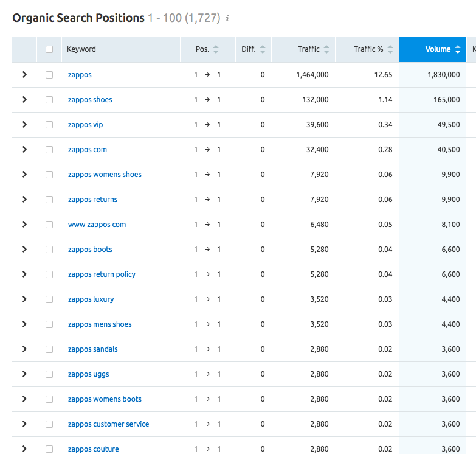
Task: Expand the www zappos com row
Action: pyautogui.click(x=24, y=224)
